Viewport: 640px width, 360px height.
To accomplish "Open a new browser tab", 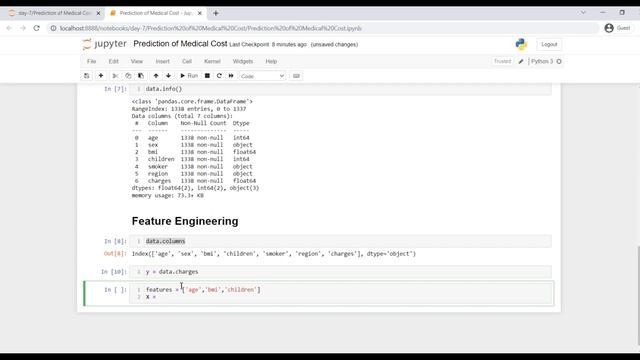I will point(216,13).
